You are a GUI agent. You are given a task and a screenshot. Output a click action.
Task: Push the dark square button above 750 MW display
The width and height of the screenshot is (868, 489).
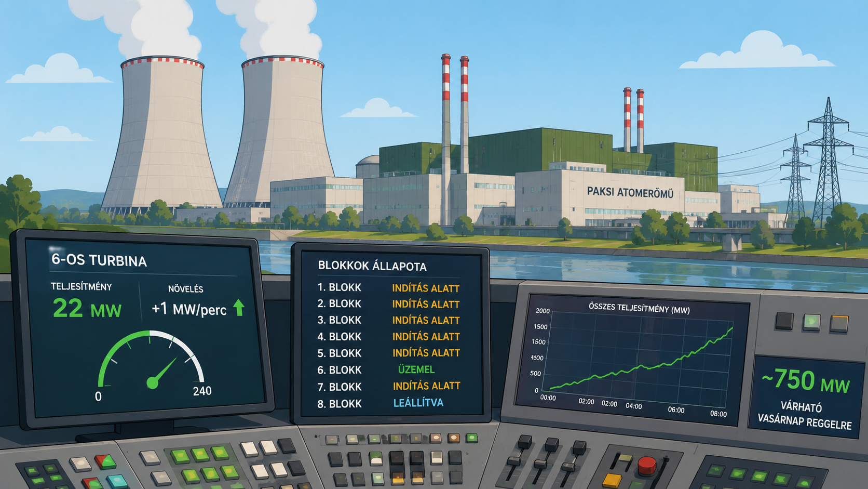click(784, 321)
